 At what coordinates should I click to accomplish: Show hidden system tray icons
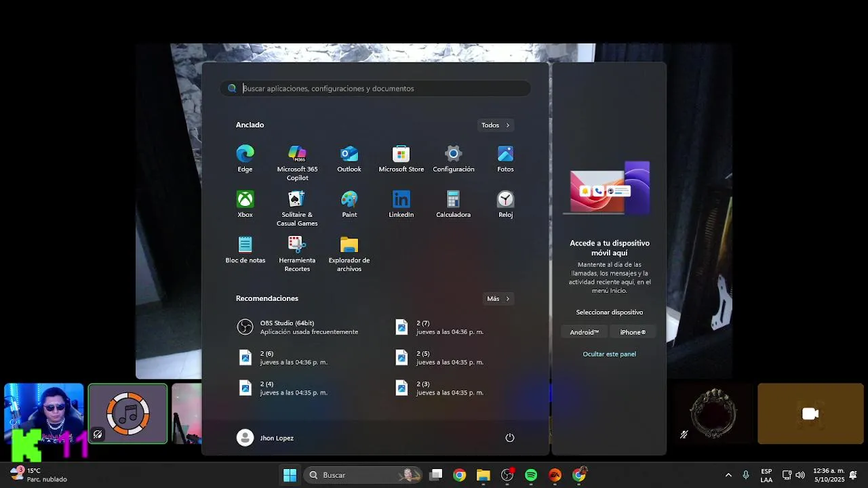[x=728, y=475]
